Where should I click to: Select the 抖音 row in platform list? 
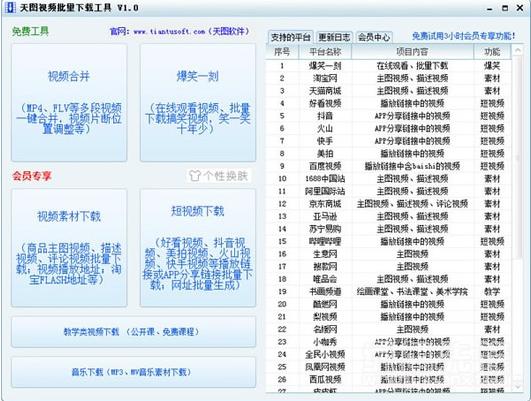pyautogui.click(x=388, y=116)
